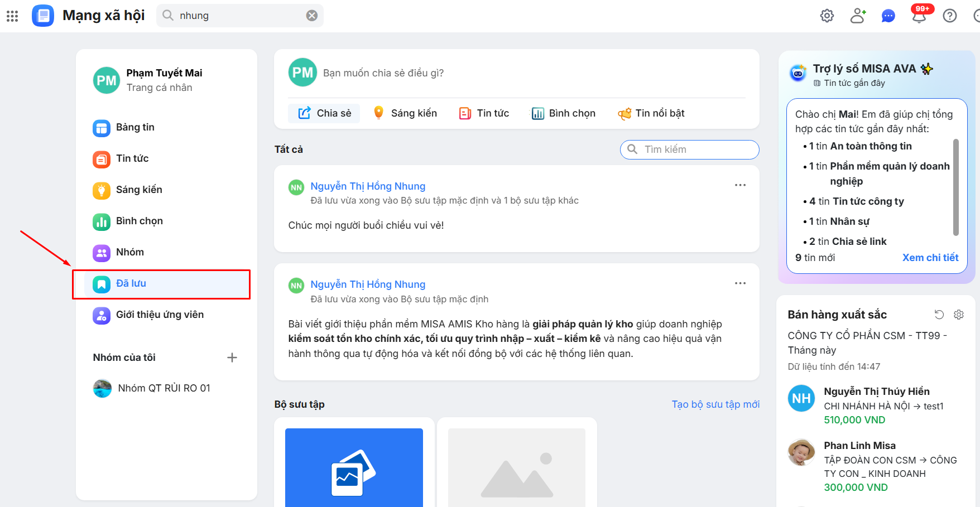
Task: Choose Bình chọn post type in composer
Action: 564,113
